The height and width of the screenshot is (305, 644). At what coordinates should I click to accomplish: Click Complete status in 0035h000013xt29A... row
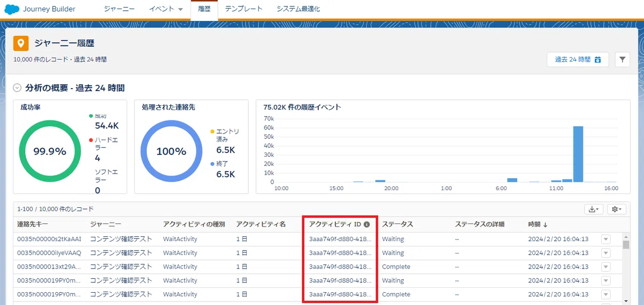(396, 267)
